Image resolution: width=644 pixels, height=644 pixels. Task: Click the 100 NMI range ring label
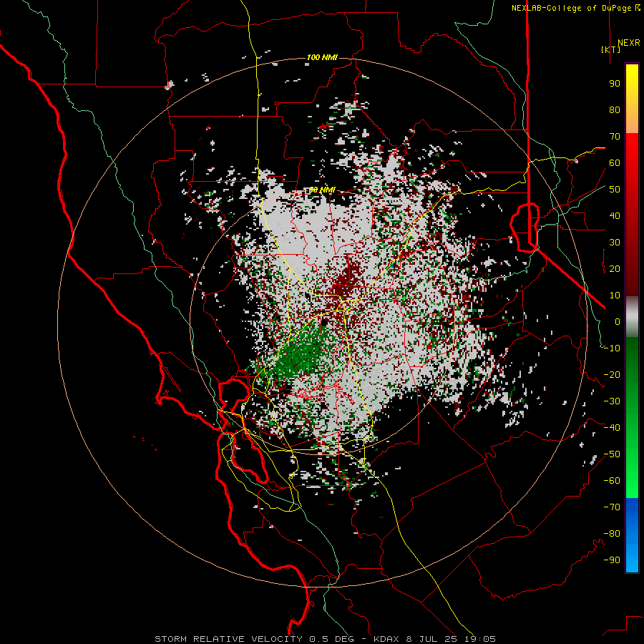click(322, 57)
